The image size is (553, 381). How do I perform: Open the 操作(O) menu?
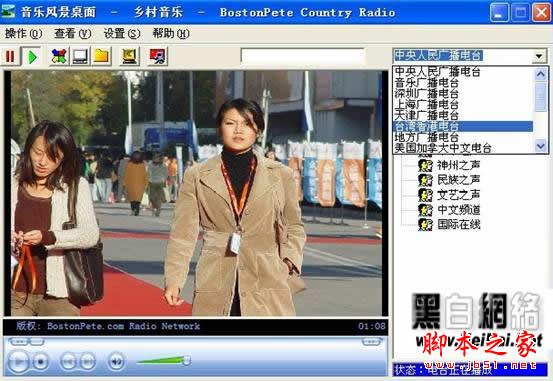click(x=23, y=34)
